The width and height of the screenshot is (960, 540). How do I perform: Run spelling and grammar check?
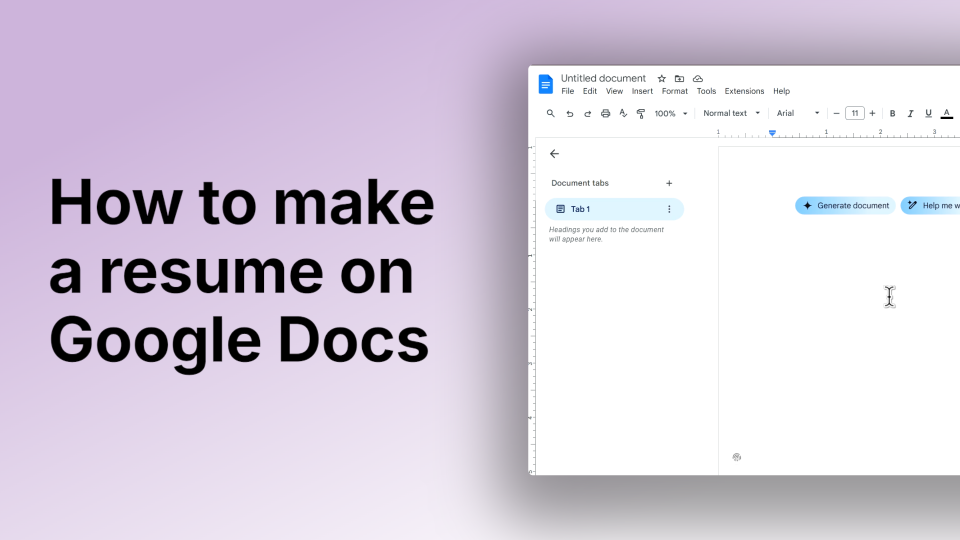[x=623, y=113]
